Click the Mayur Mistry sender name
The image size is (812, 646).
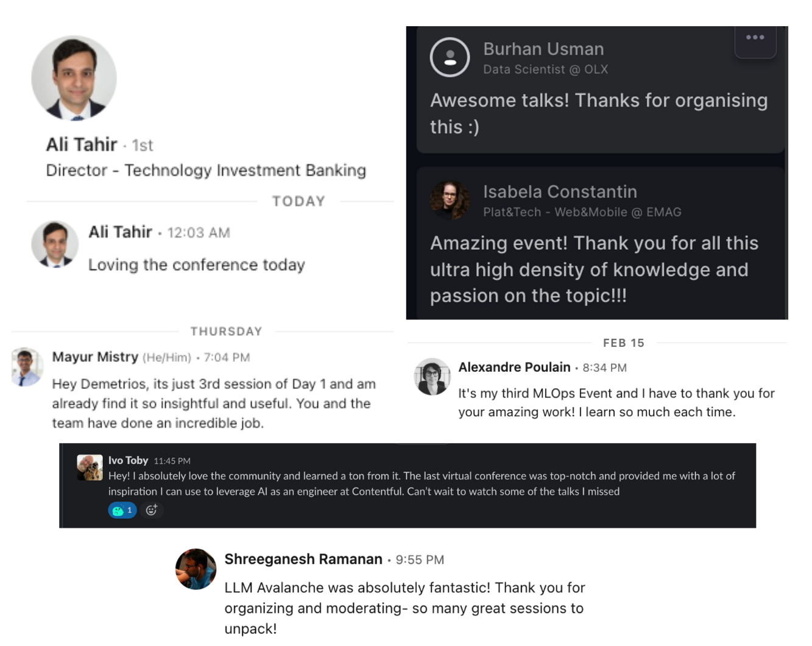click(95, 357)
